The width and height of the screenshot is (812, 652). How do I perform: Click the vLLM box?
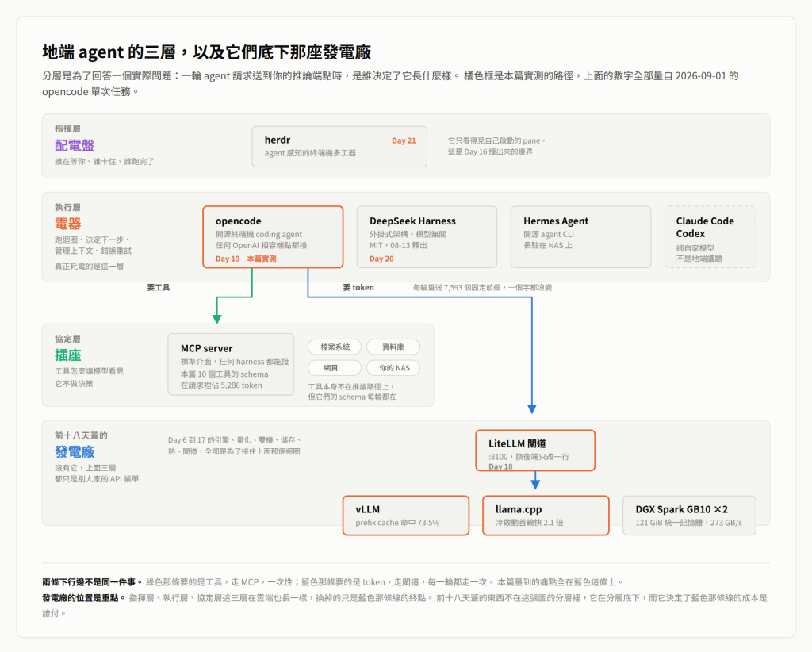406,516
